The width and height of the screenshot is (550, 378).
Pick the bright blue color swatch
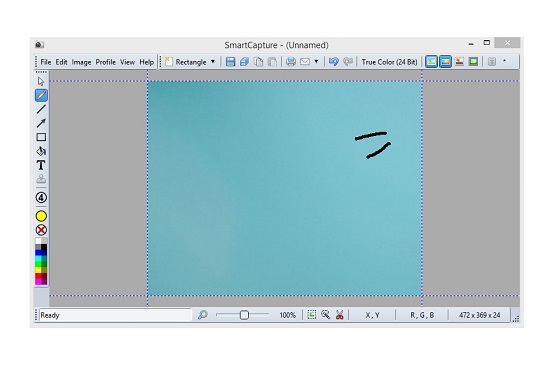click(38, 252)
